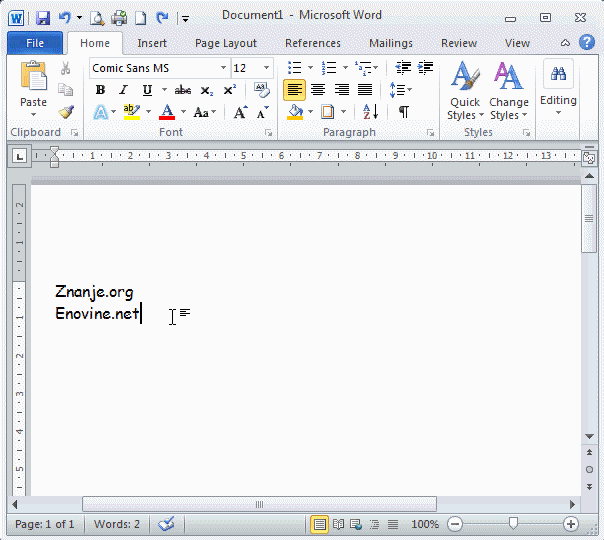
Task: Switch to the Insert tab
Action: click(152, 43)
